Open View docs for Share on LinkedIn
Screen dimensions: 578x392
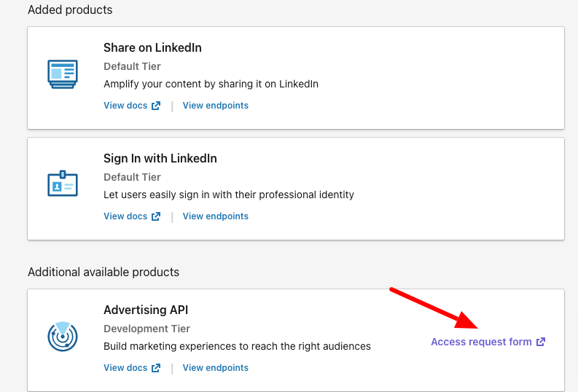point(132,106)
